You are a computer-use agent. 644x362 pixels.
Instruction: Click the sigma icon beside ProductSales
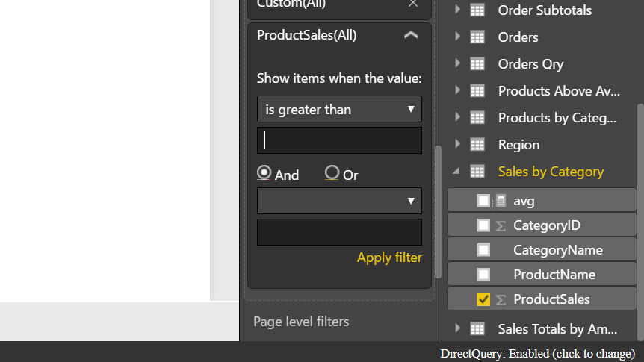tap(501, 299)
